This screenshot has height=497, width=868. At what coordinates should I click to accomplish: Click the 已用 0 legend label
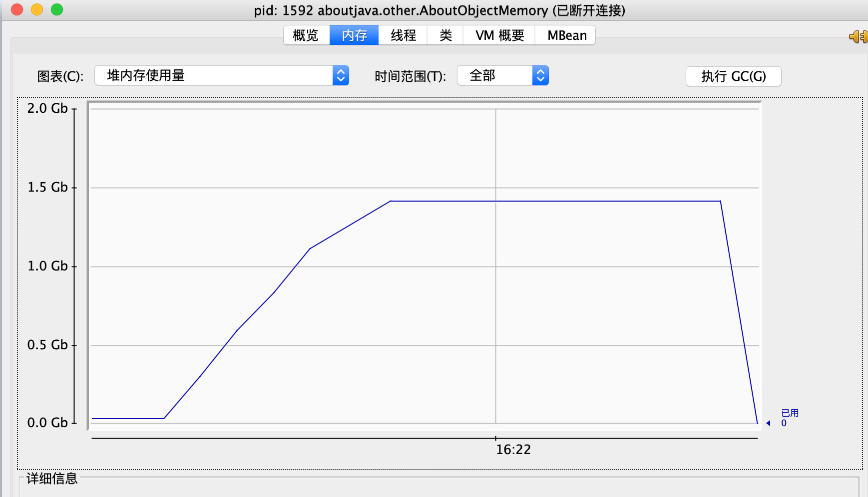click(x=790, y=418)
